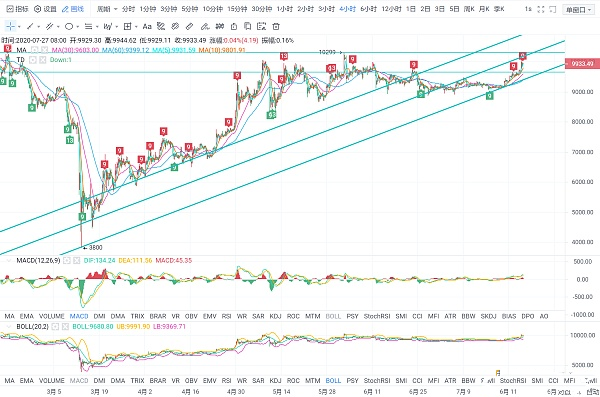
Task: Switch to the 15分钟 timeframe
Action: click(237, 9)
